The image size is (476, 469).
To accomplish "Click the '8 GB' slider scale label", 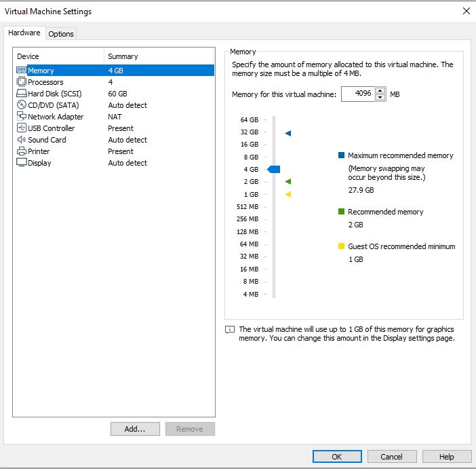I will (x=252, y=157).
